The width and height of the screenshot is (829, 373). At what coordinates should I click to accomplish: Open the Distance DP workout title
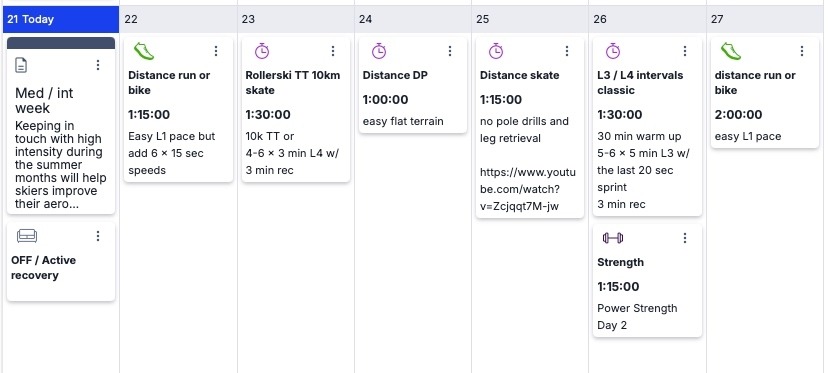pos(395,76)
